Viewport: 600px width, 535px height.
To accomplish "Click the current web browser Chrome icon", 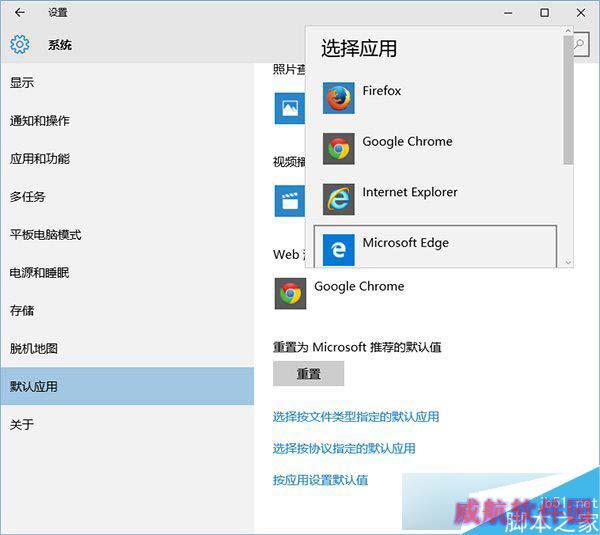I will pos(290,294).
